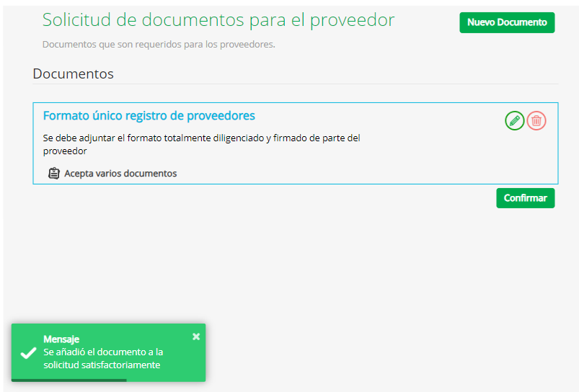Dismiss the Mensaje notification with the X
579x392 pixels.
196,337
